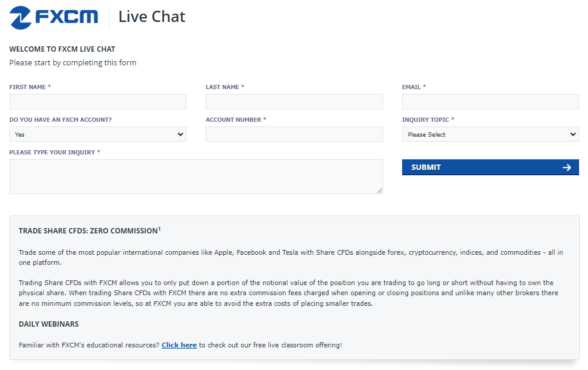The image size is (588, 370).
Task: Click the Inquiry Topic label
Action: coord(425,119)
